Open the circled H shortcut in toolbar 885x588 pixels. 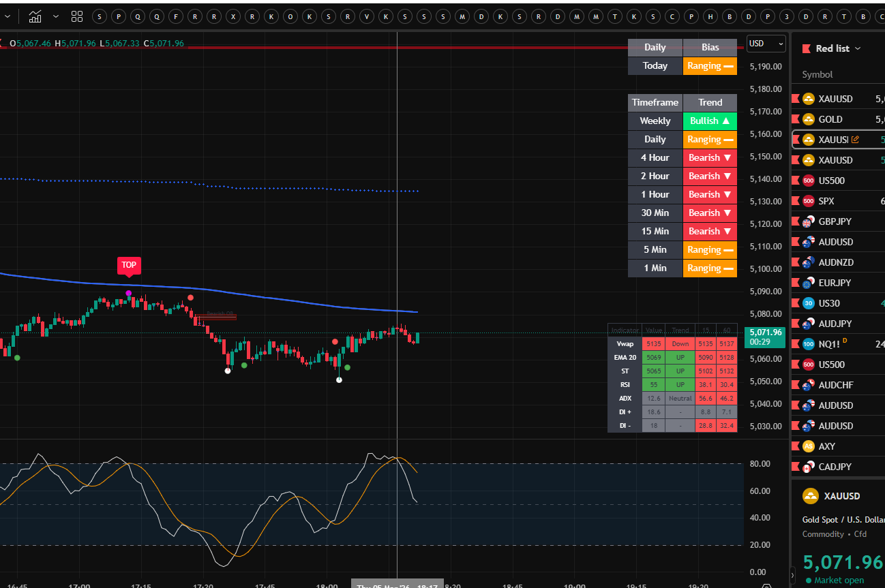pyautogui.click(x=711, y=16)
